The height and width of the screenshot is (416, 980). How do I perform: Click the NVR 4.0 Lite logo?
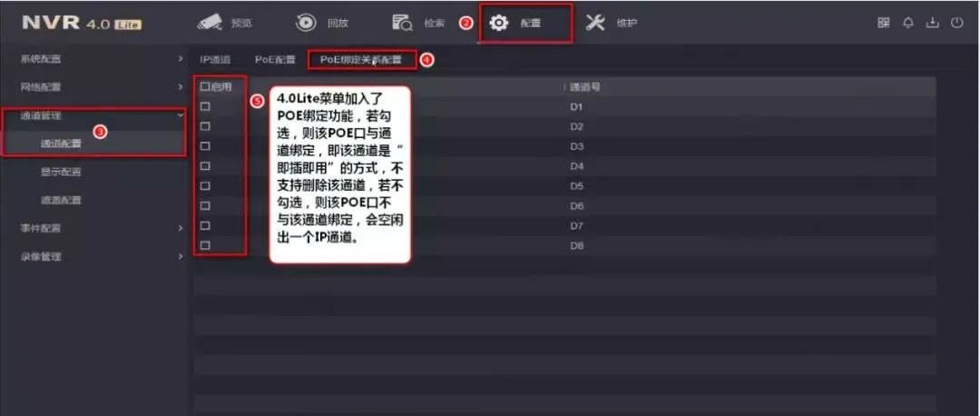(x=82, y=23)
